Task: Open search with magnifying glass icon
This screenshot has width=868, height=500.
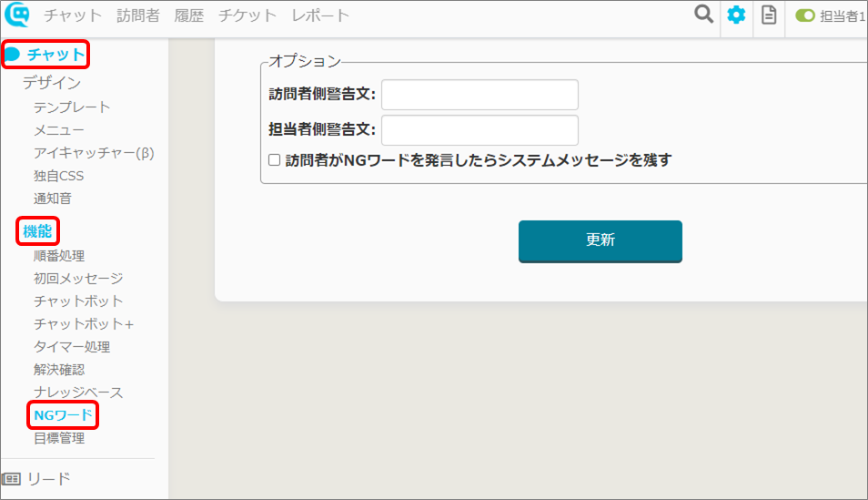Action: coord(703,15)
